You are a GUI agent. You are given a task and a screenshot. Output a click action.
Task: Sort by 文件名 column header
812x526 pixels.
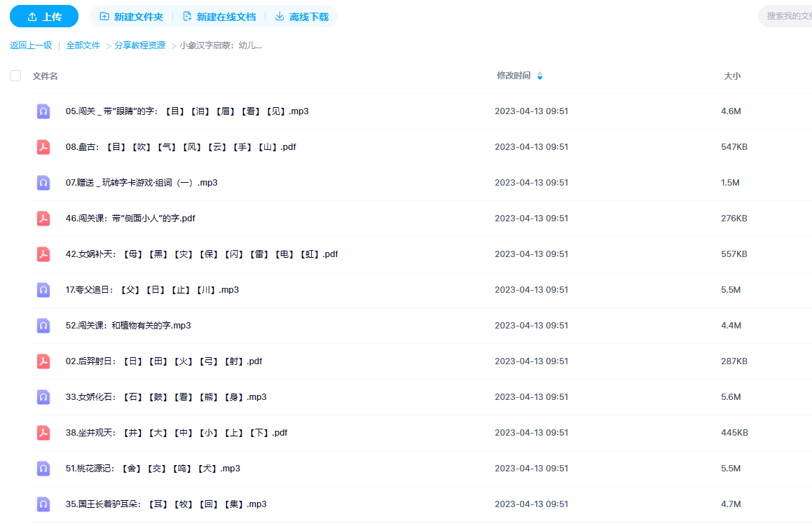[45, 76]
